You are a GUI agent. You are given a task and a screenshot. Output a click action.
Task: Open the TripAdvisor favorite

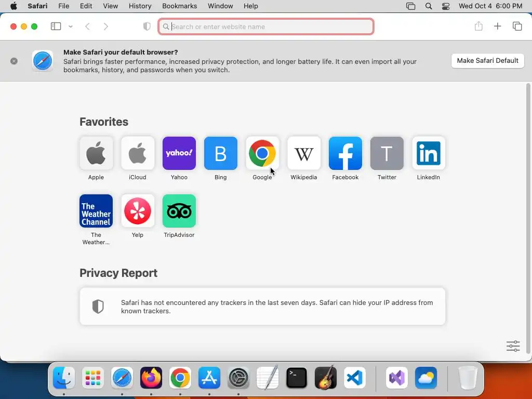point(179,211)
